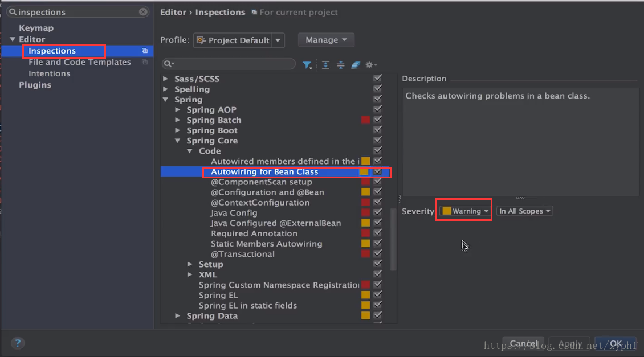Click the reset/eraser icon in toolbar
Image resolution: width=644 pixels, height=357 pixels.
pos(356,65)
